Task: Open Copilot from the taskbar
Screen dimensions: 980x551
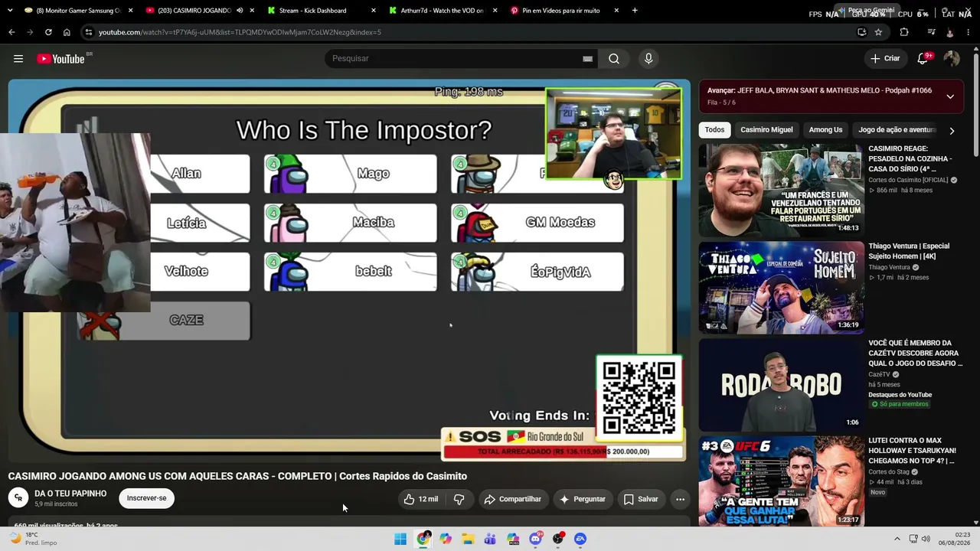Action: (x=446, y=539)
